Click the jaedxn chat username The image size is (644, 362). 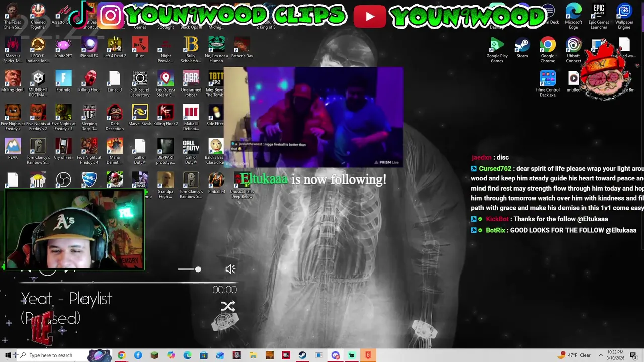(480, 158)
